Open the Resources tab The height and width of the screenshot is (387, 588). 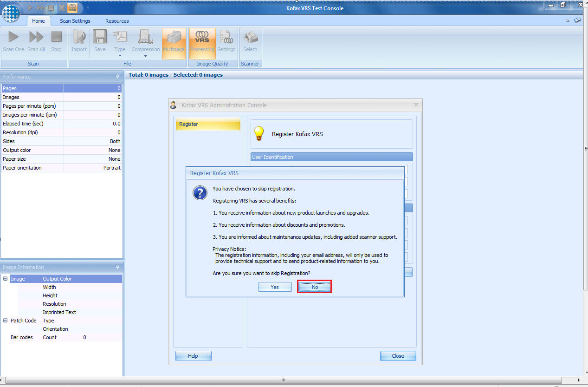tap(116, 21)
